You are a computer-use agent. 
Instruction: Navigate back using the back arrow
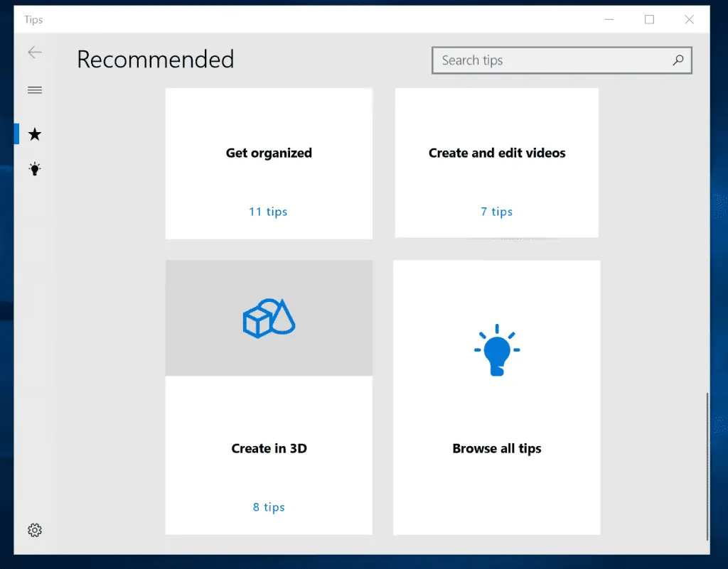pos(34,52)
